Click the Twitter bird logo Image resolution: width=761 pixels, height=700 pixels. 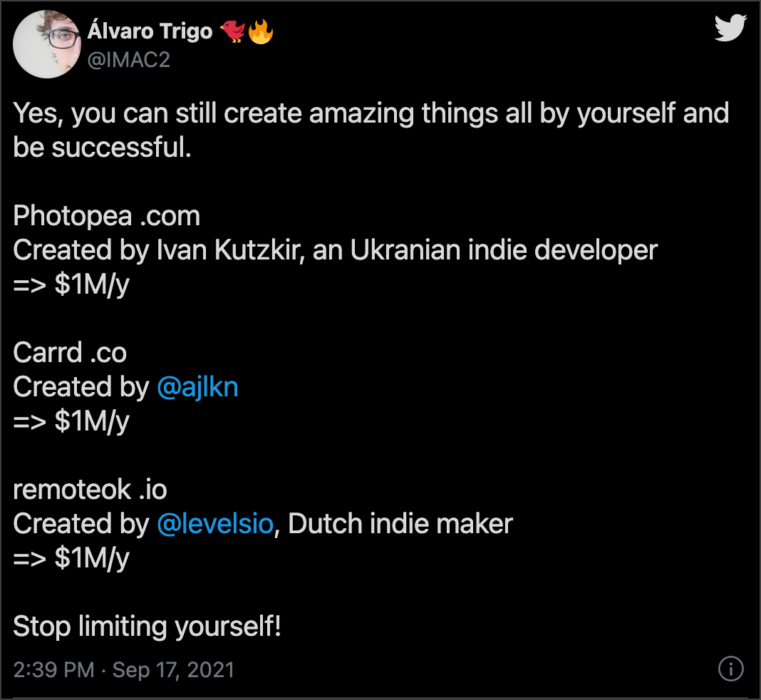coord(730,29)
